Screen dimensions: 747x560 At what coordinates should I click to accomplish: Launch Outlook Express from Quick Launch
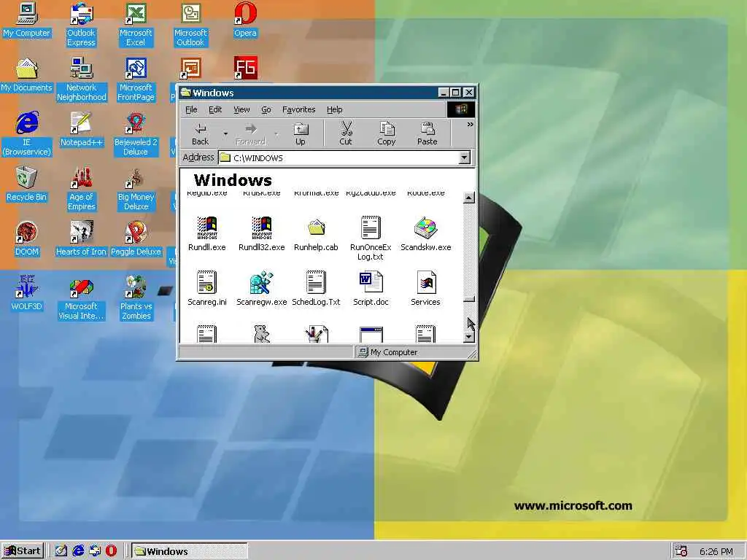(x=95, y=551)
